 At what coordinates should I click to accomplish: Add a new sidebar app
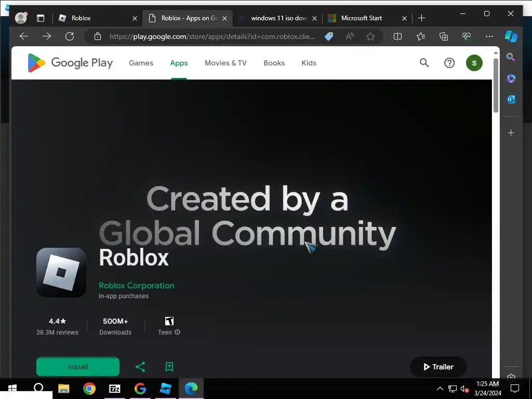[x=511, y=132]
